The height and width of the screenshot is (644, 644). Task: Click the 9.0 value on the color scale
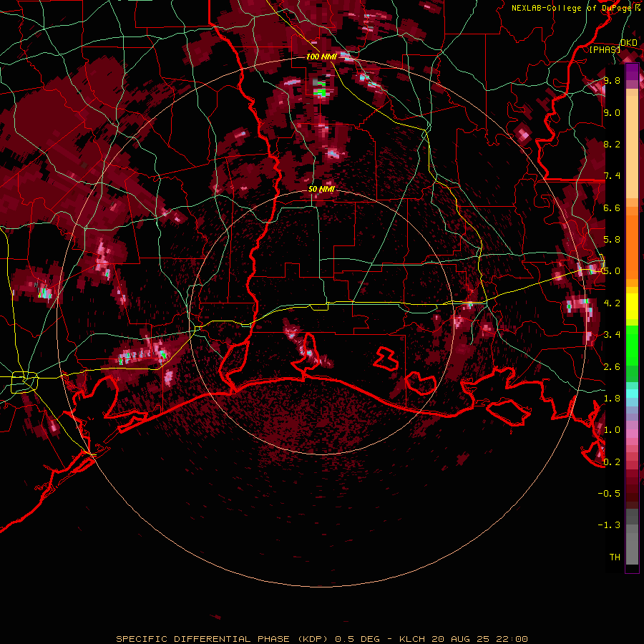click(x=612, y=112)
